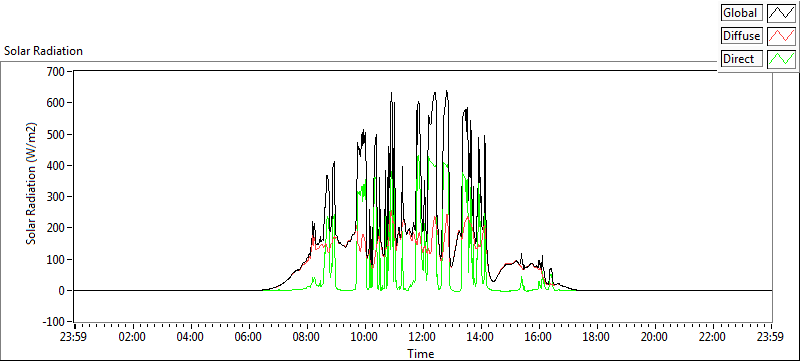Viewport: 800px width, 361px height.
Task: Click the 02:00 time axis label
Action: click(x=133, y=337)
